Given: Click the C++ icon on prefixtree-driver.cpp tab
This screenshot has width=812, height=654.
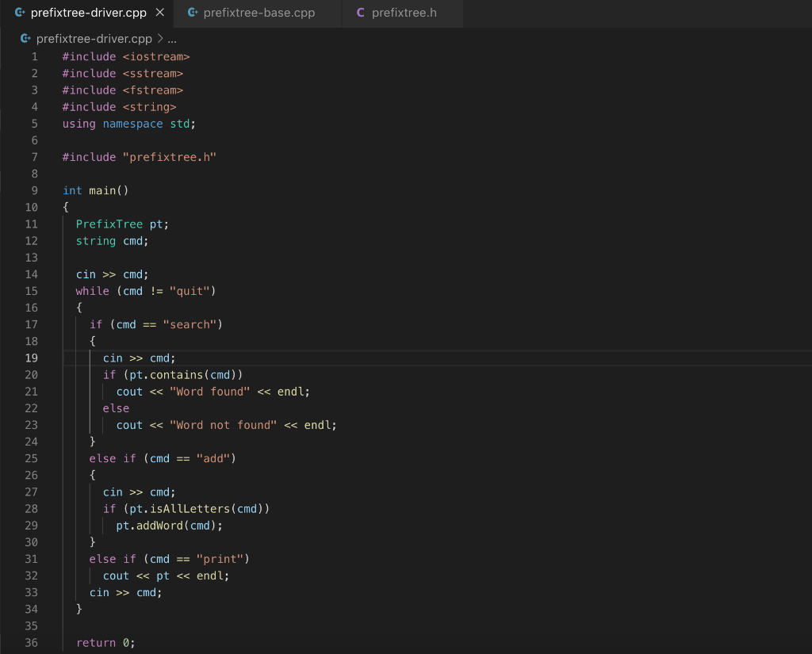Looking at the screenshot, I should click(x=20, y=13).
